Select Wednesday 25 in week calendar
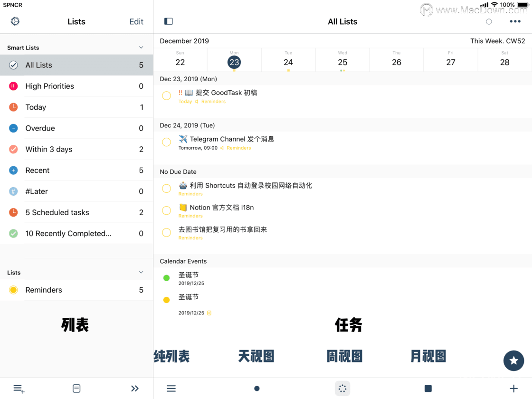The image size is (532, 399). [342, 60]
